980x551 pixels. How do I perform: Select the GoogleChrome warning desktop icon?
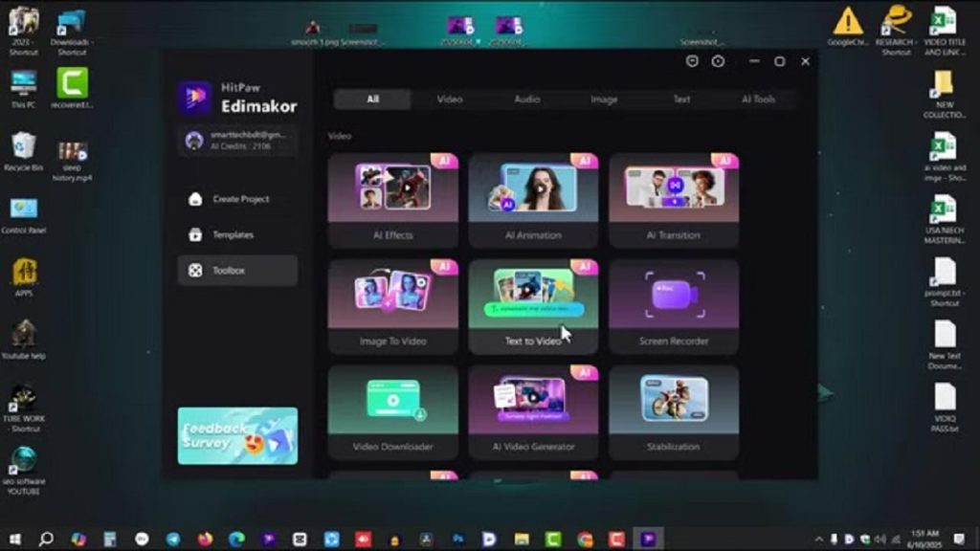[x=848, y=27]
